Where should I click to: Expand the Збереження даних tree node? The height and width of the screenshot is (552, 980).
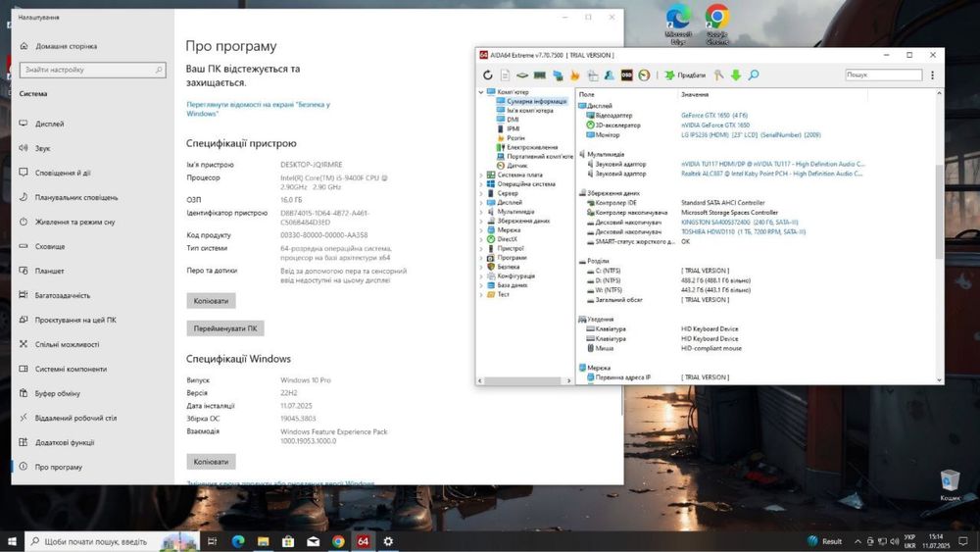pyautogui.click(x=480, y=221)
